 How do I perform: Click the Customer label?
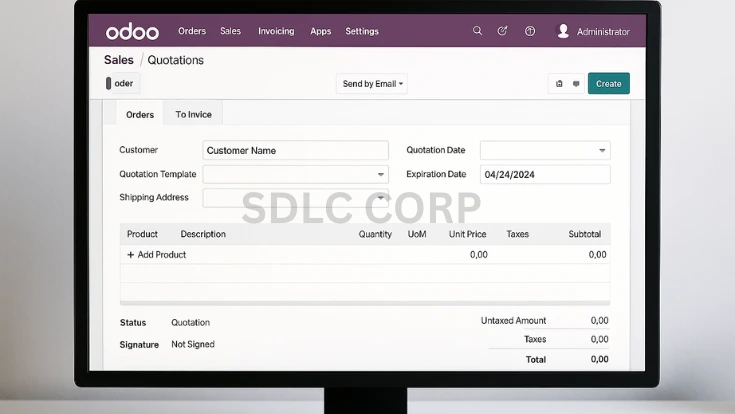tap(138, 150)
